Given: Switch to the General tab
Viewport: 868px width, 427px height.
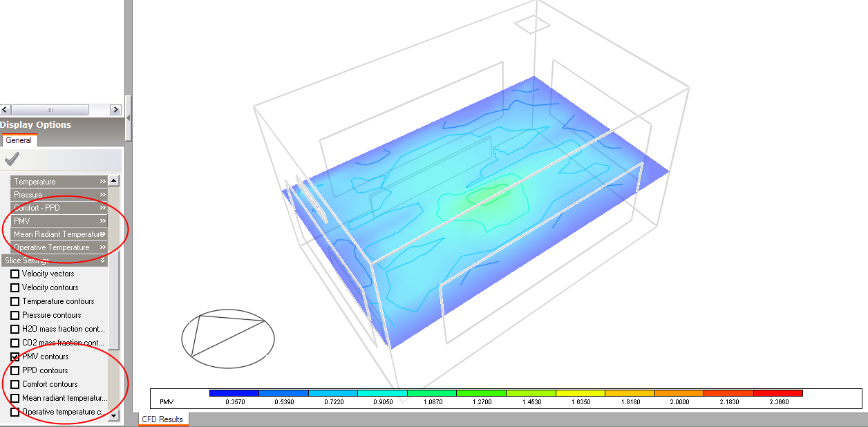Looking at the screenshot, I should [x=19, y=140].
